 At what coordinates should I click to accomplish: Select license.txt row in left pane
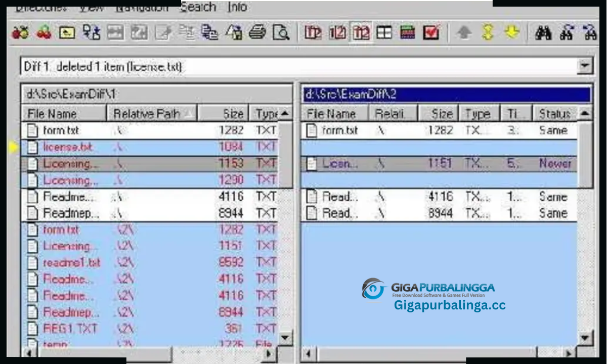pos(150,147)
